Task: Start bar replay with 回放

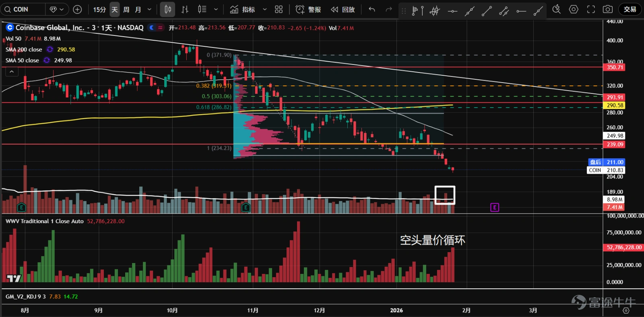Action: pos(343,9)
